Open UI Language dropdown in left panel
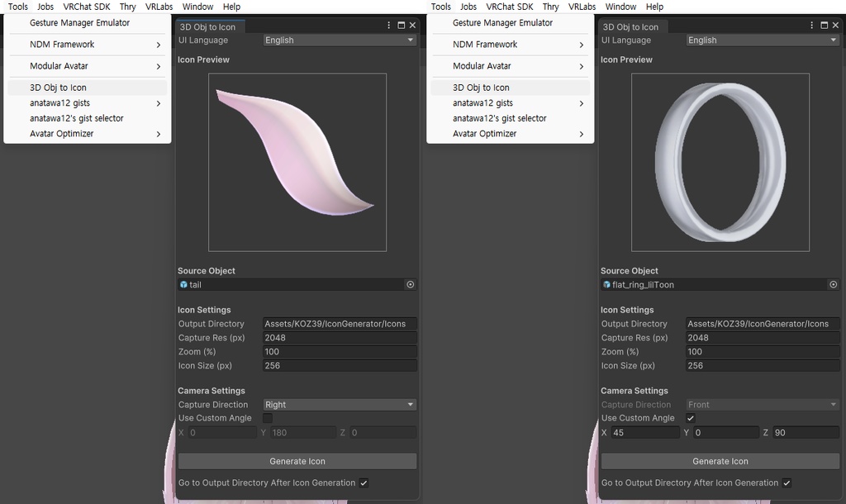Screen dimensions: 846x504 [x=340, y=40]
